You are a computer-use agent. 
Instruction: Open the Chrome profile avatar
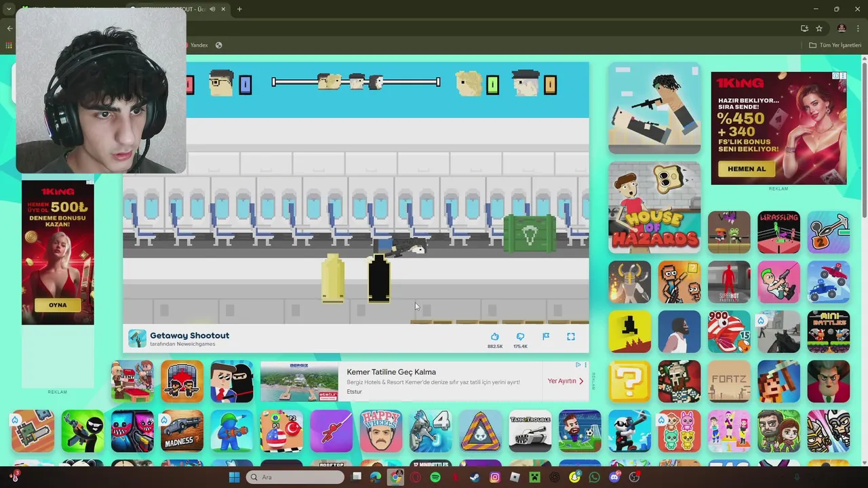click(x=842, y=28)
